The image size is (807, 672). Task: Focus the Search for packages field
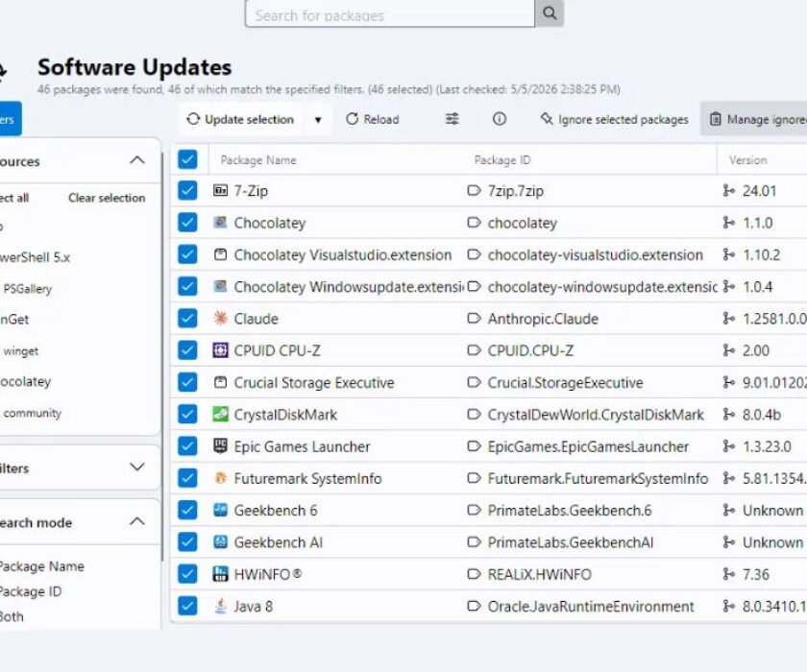[390, 13]
